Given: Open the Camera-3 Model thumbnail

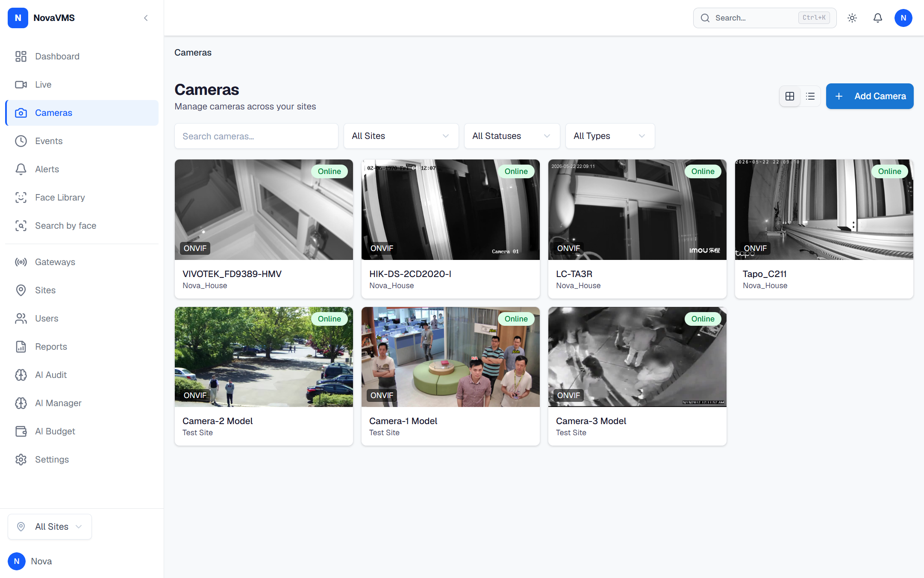Looking at the screenshot, I should point(637,357).
